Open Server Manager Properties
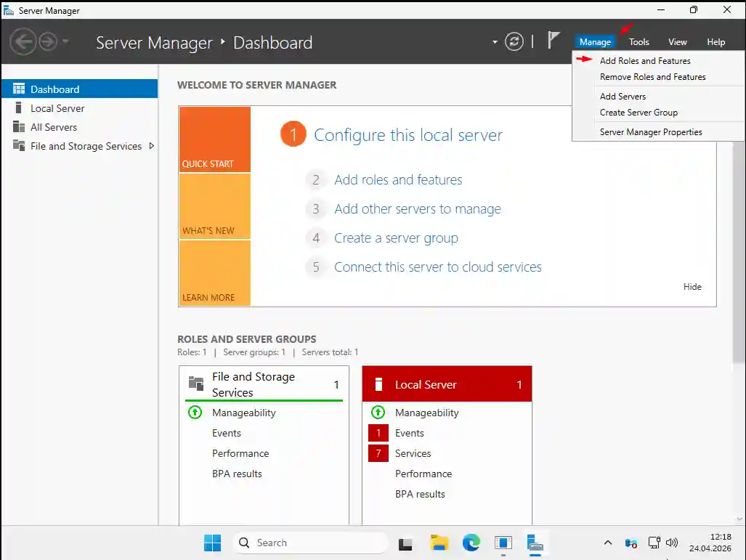This screenshot has width=746, height=560. point(651,131)
